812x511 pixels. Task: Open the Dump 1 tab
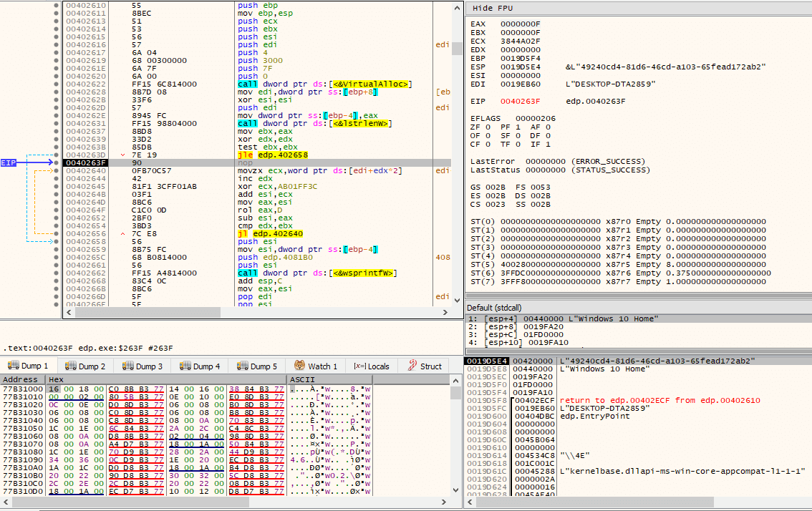[28, 366]
